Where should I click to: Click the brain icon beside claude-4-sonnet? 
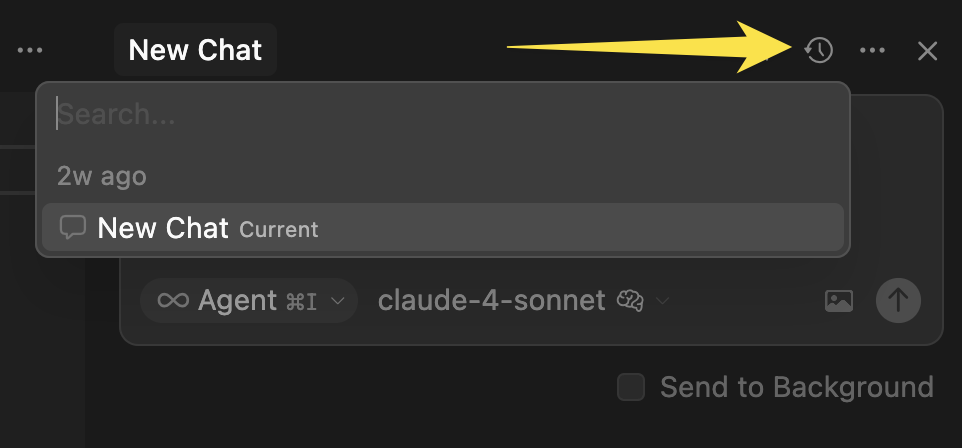630,300
